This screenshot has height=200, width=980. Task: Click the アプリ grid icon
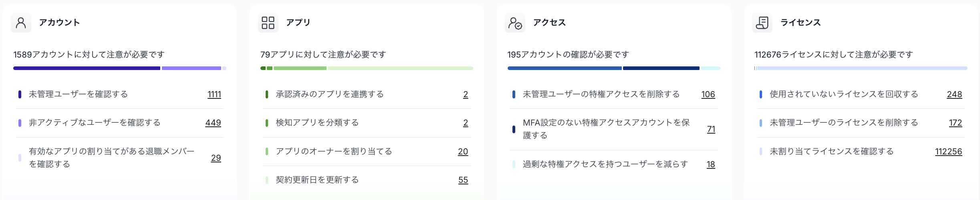(x=268, y=23)
